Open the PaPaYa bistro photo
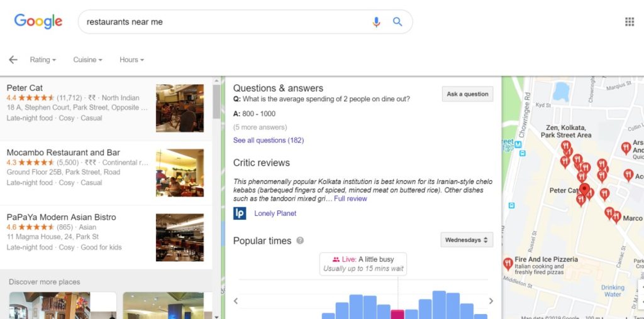 [180, 237]
